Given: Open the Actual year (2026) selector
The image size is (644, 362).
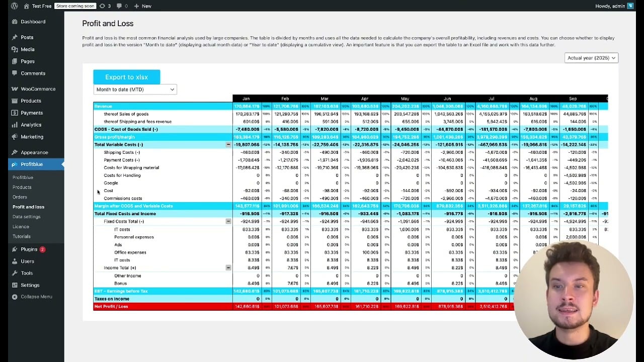Looking at the screenshot, I should click(x=591, y=58).
